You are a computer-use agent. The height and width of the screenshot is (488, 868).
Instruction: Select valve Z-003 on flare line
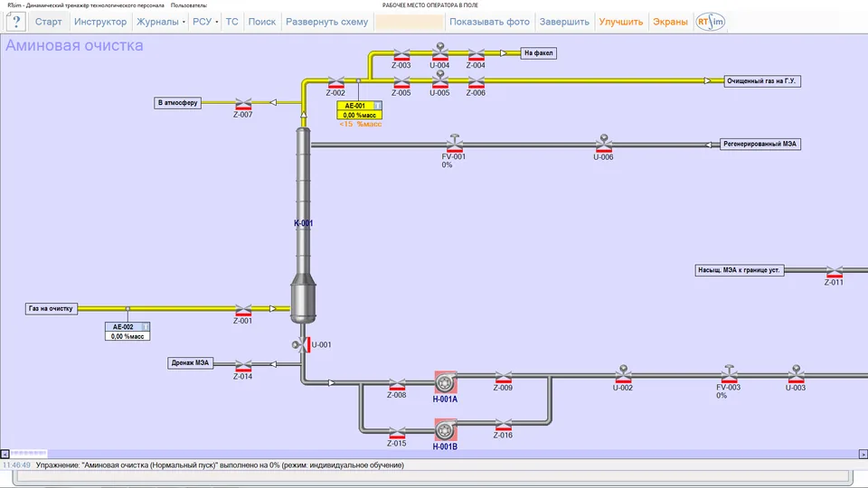[401, 55]
